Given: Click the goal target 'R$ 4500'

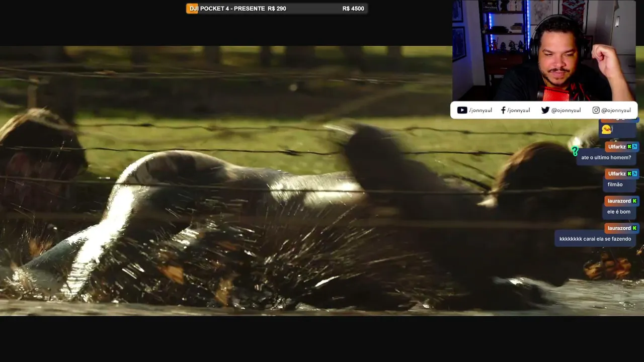Looking at the screenshot, I should [x=353, y=9].
